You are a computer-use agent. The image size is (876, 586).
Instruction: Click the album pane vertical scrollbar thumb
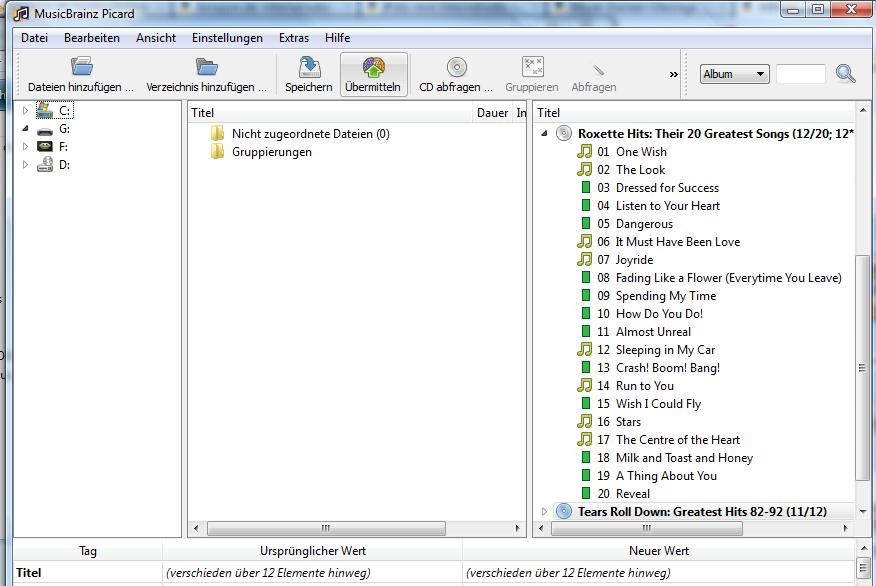click(862, 368)
